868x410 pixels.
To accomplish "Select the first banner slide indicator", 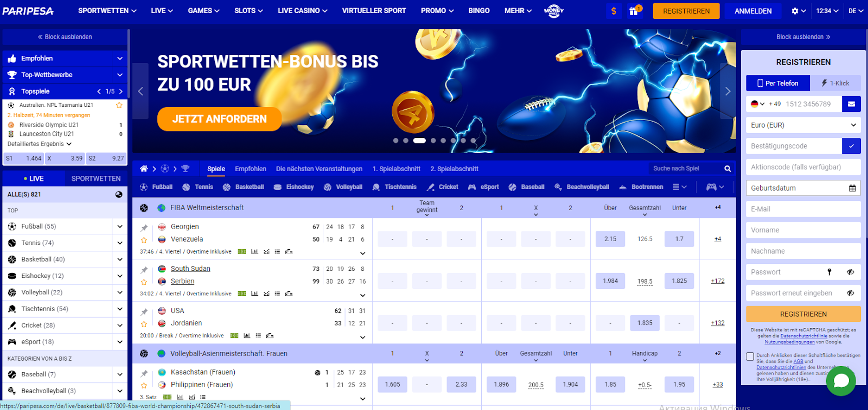I will [x=395, y=141].
